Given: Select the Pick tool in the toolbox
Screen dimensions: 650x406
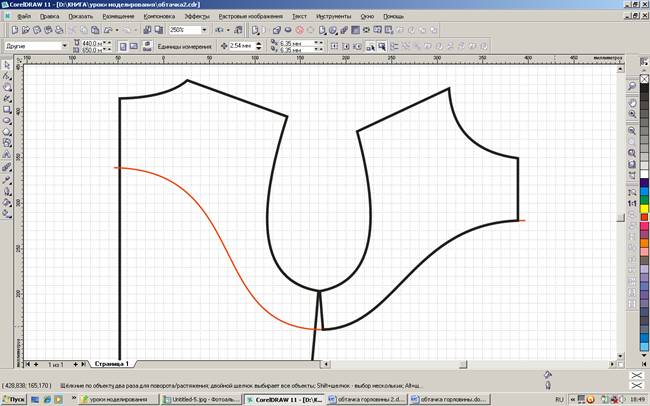Looking at the screenshot, I should tap(7, 65).
